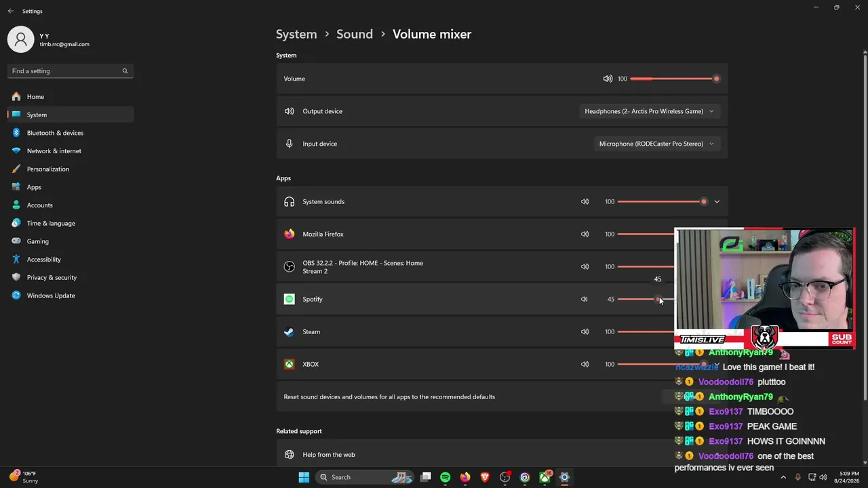
Task: Open Gaming settings in the sidebar
Action: click(71, 241)
